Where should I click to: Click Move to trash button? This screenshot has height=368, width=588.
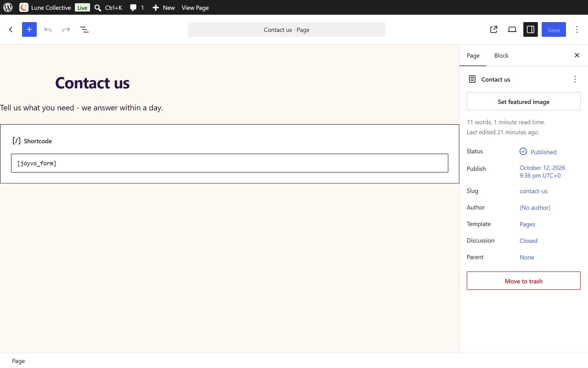[523, 281]
